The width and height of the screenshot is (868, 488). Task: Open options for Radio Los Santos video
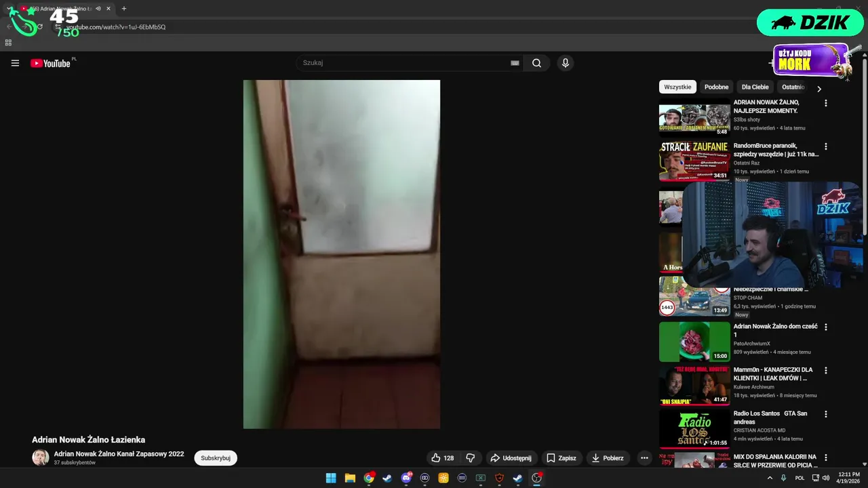(x=825, y=414)
